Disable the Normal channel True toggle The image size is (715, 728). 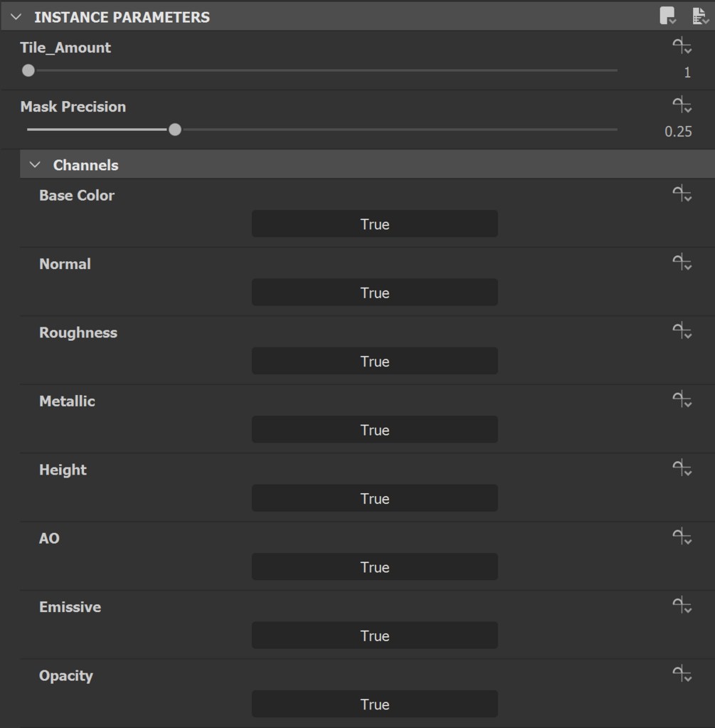click(374, 292)
